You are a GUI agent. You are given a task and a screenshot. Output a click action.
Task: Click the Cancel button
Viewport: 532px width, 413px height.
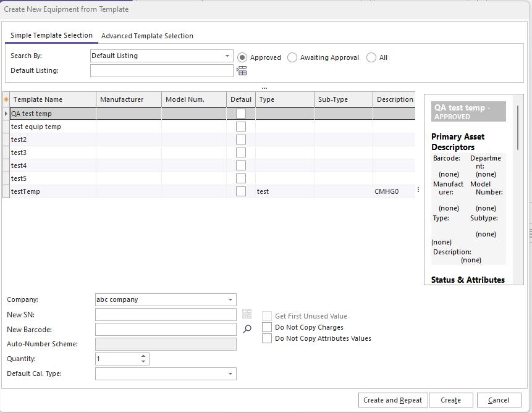coord(498,400)
